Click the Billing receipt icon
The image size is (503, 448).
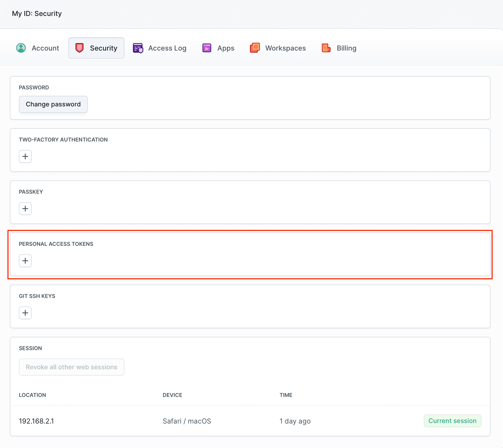[326, 48]
